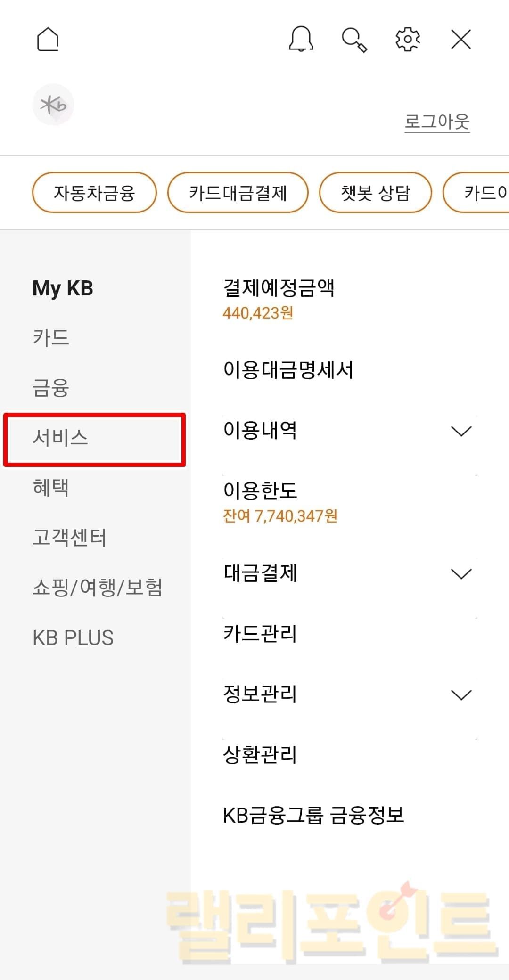Expand the 이용내역 section
The height and width of the screenshot is (980, 509).
(461, 431)
